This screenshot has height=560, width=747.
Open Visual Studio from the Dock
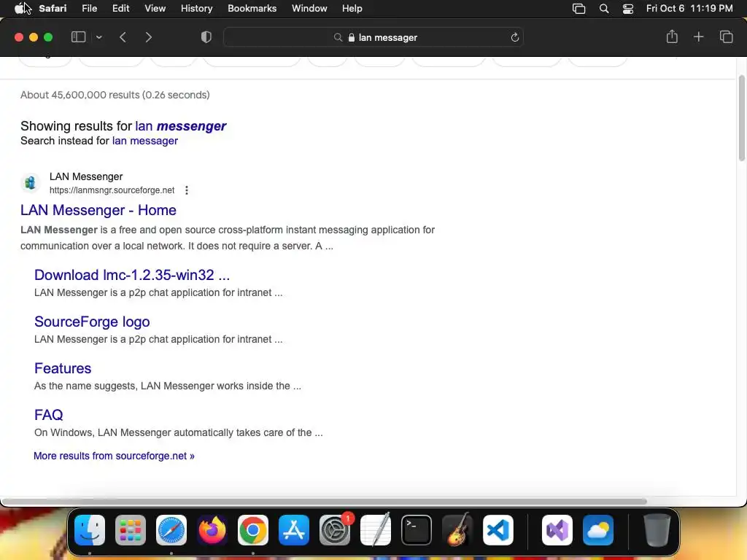click(557, 530)
